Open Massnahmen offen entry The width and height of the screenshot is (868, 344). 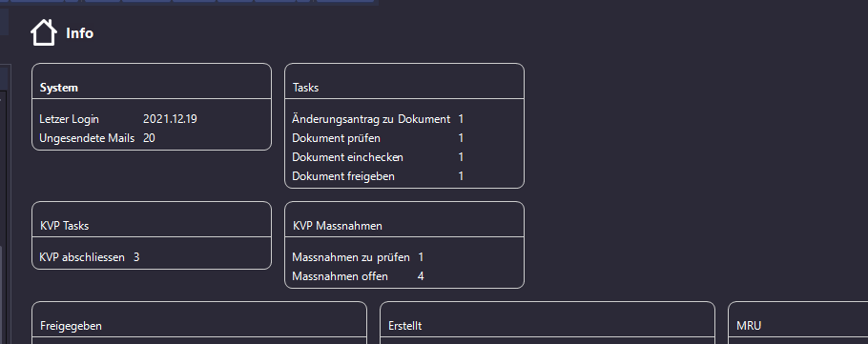340,276
